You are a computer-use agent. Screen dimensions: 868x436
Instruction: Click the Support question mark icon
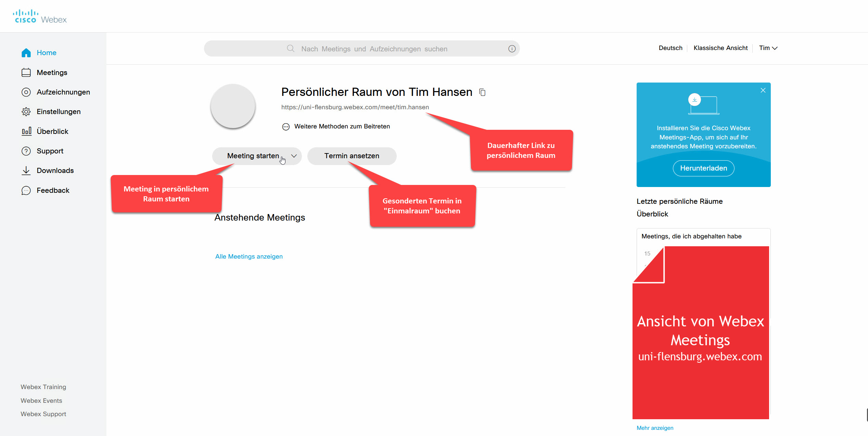(26, 151)
